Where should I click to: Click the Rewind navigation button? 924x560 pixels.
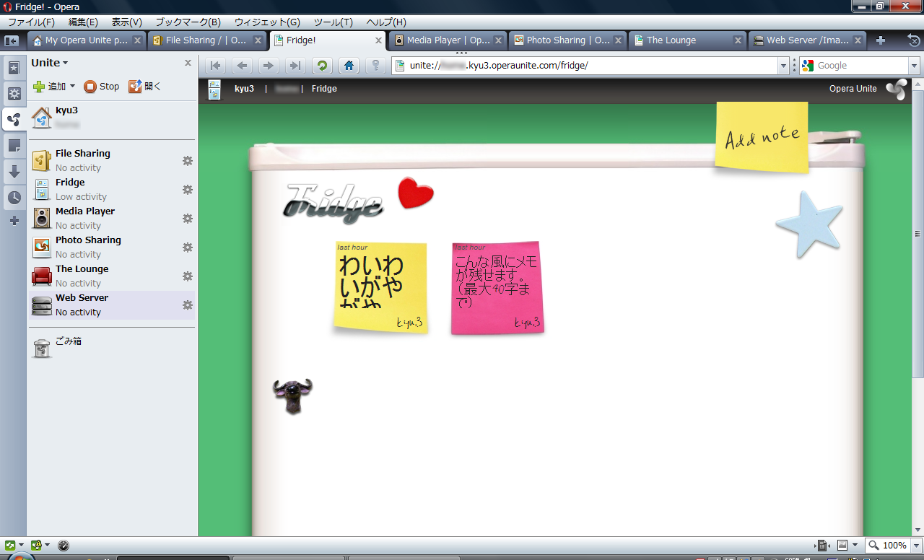point(215,66)
